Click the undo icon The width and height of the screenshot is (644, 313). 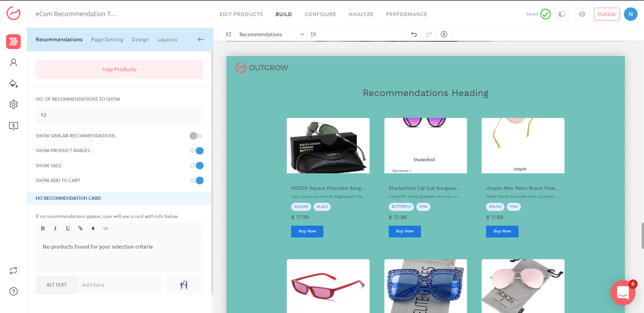point(414,34)
